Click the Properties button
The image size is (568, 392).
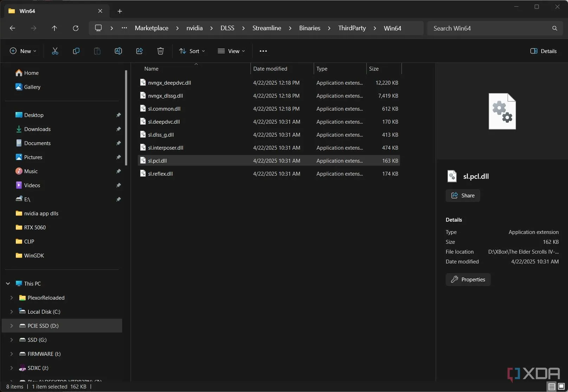click(x=468, y=280)
